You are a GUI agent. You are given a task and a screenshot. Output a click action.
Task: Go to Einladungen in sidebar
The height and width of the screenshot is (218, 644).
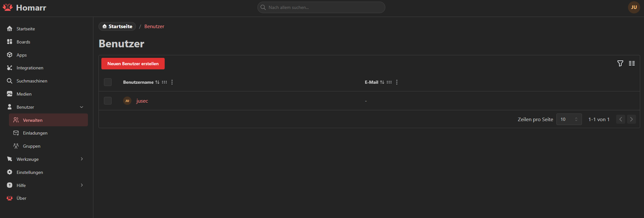tap(35, 133)
